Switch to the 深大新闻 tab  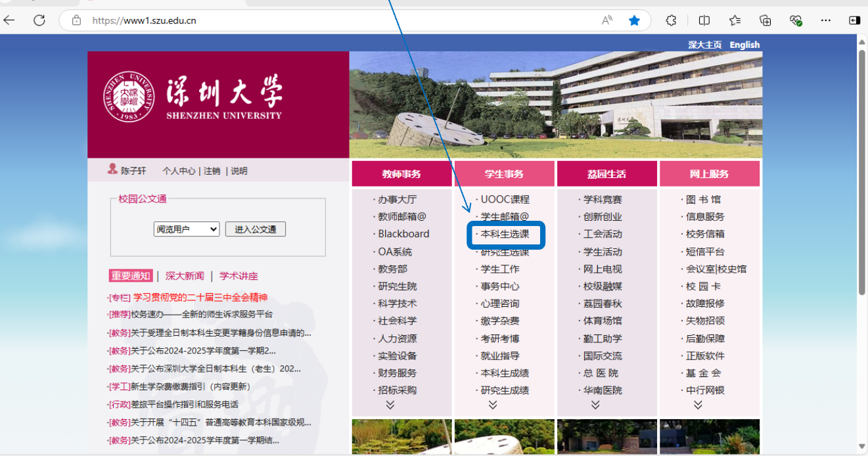(185, 276)
